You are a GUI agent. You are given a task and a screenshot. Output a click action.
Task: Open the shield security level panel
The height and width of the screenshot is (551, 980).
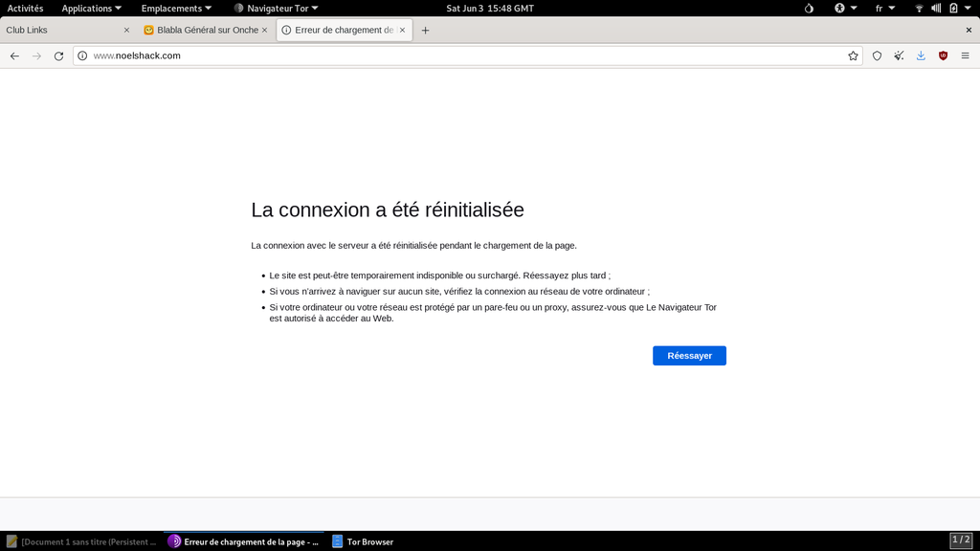[877, 55]
